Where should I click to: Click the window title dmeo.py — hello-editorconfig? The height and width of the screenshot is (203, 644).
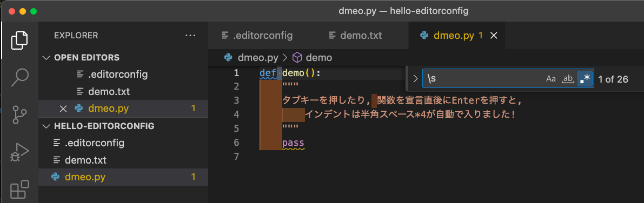[403, 11]
